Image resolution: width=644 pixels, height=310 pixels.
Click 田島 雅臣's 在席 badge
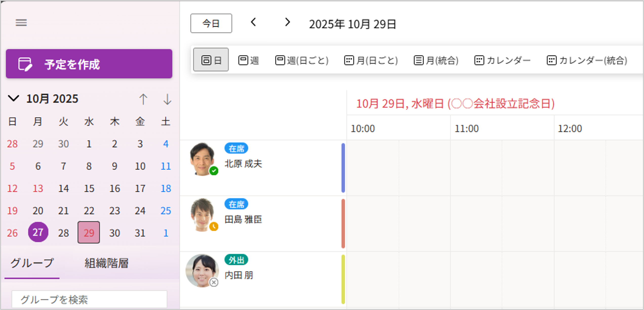(x=236, y=204)
